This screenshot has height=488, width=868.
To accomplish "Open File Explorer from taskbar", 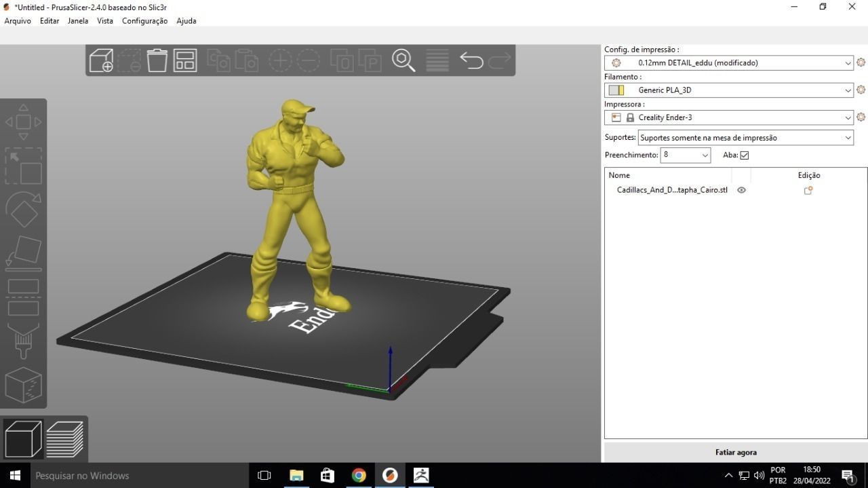I will tap(296, 475).
